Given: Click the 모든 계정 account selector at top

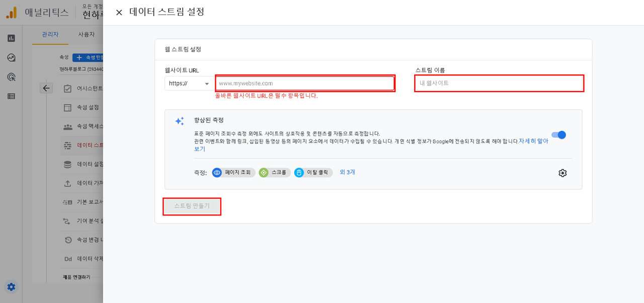Looking at the screenshot, I should pyautogui.click(x=92, y=6).
